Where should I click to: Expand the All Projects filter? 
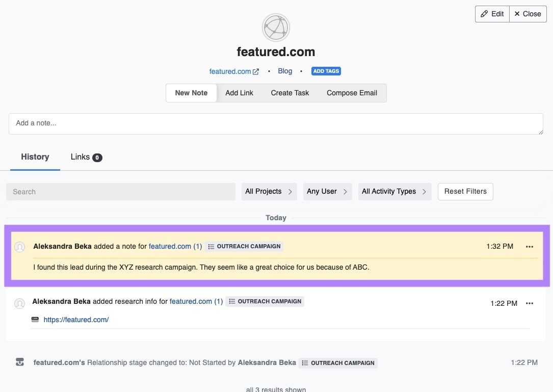(x=269, y=191)
